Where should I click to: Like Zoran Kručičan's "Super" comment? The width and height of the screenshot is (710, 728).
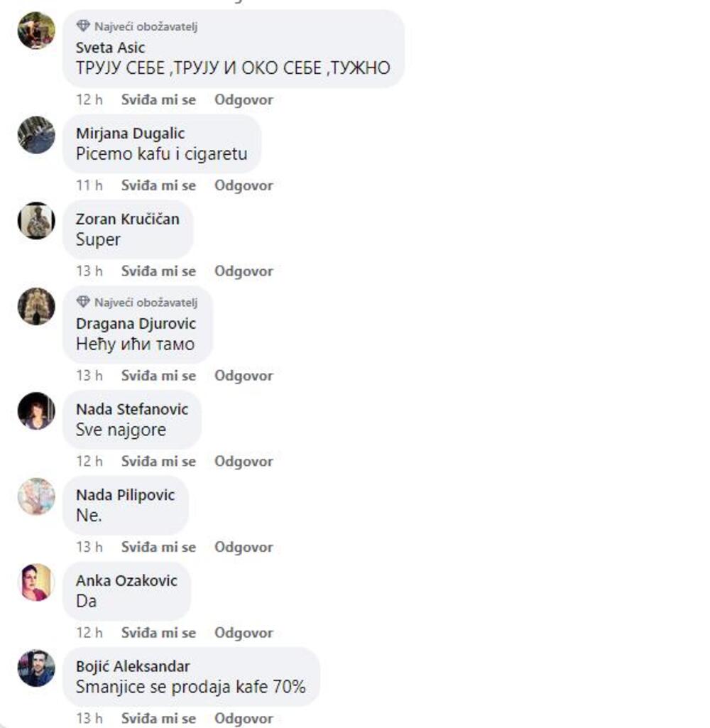click(x=158, y=271)
